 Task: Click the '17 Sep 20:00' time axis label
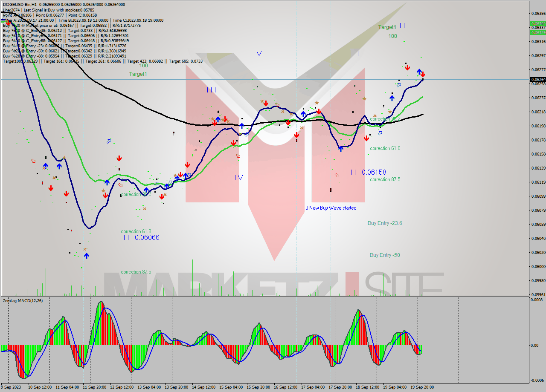(340, 387)
